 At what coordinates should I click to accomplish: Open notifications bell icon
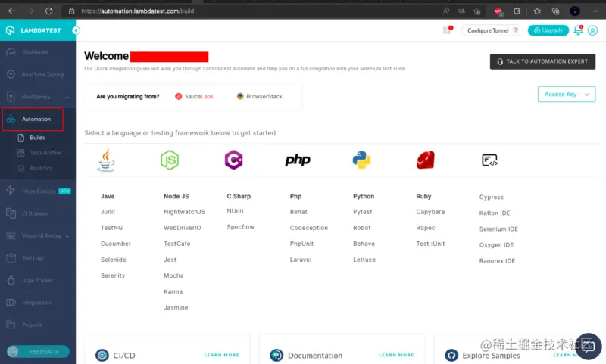click(578, 30)
